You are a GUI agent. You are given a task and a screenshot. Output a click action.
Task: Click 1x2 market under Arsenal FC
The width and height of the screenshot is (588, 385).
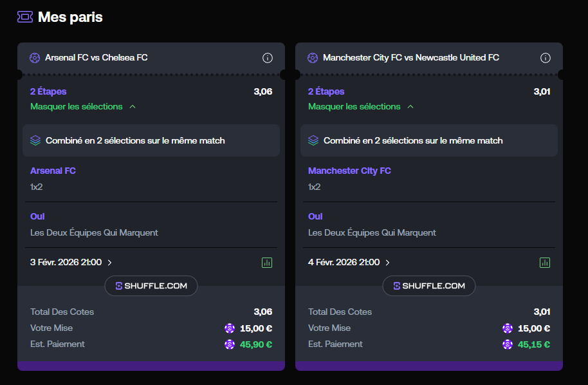[37, 187]
